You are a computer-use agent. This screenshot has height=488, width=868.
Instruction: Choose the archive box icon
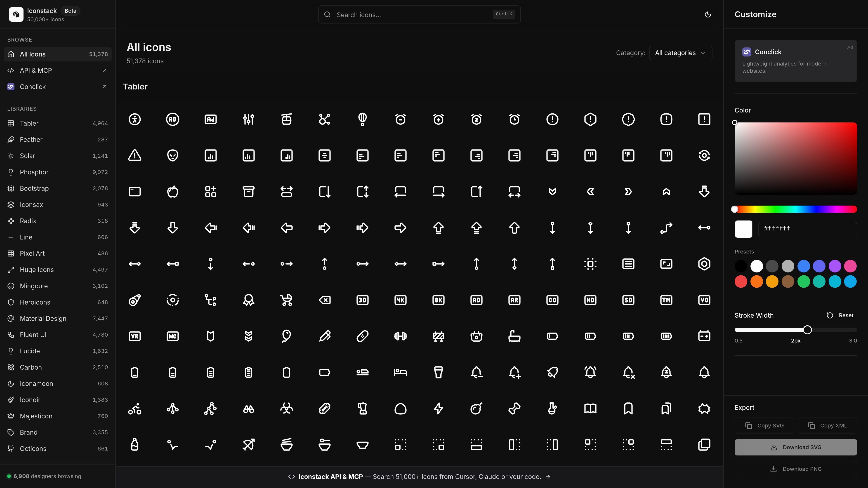click(248, 192)
